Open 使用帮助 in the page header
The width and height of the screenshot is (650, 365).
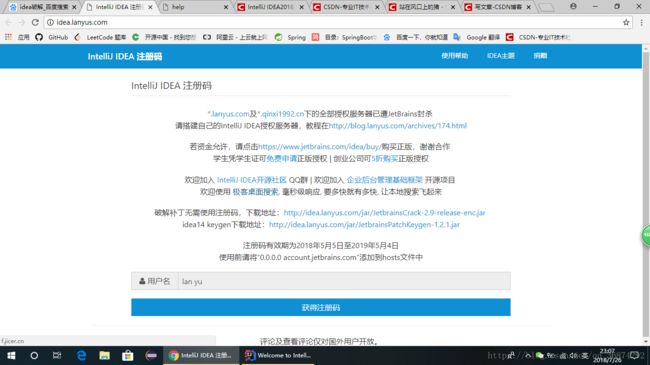tap(454, 56)
